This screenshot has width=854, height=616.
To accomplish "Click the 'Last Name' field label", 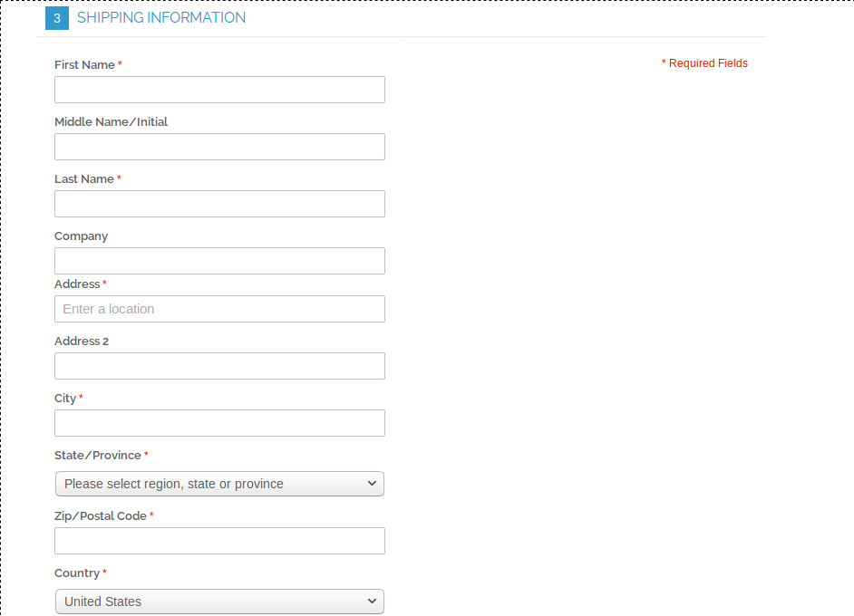I will pyautogui.click(x=83, y=179).
